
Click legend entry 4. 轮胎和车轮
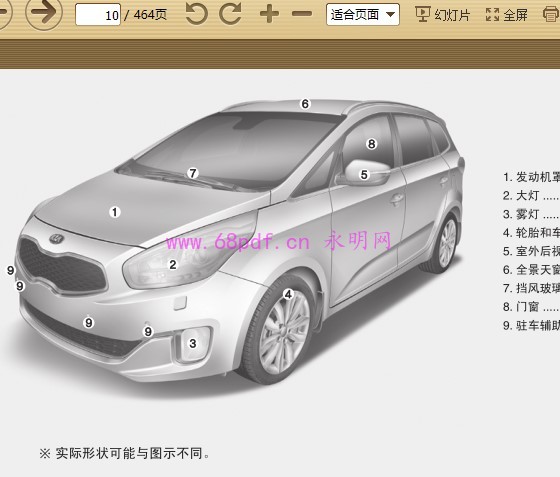coord(531,233)
